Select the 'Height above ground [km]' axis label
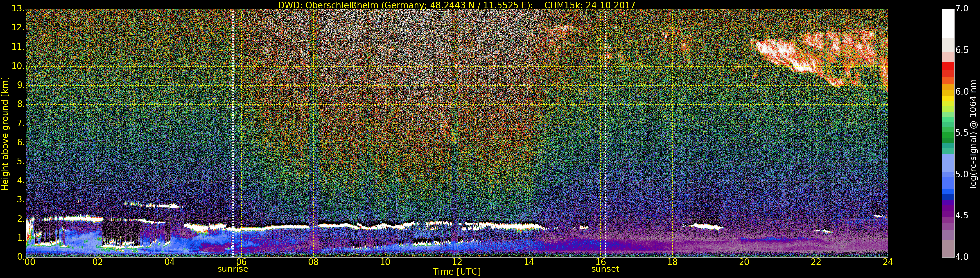 [5, 133]
